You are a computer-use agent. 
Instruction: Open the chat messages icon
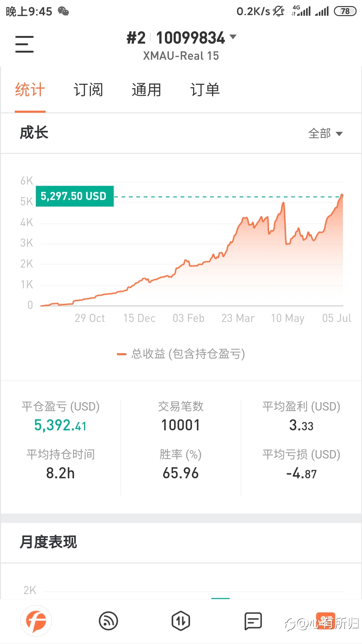(253, 621)
